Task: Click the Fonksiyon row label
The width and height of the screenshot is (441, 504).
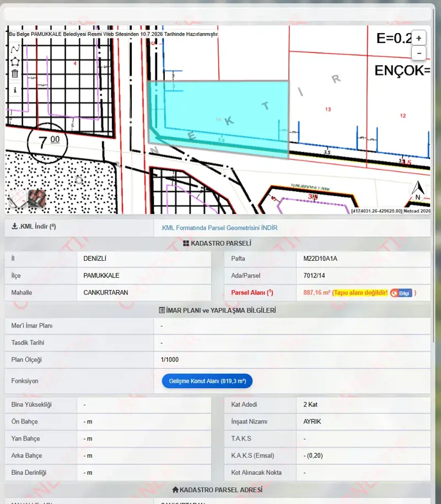Action: click(x=25, y=381)
